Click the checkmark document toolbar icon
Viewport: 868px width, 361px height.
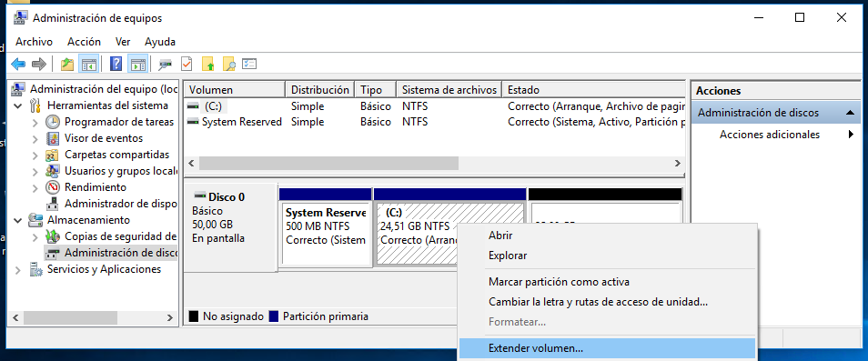pos(187,65)
